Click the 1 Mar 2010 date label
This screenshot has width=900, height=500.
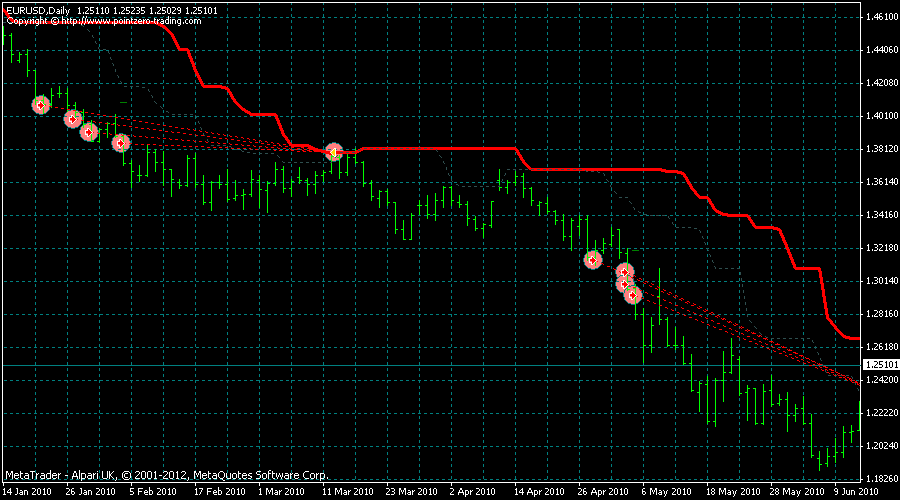281,492
